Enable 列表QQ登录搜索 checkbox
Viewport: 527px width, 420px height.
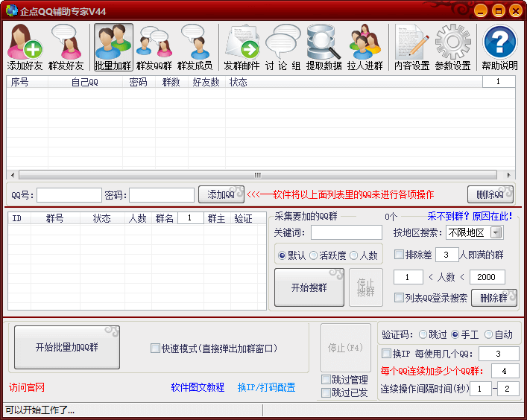[x=399, y=297]
